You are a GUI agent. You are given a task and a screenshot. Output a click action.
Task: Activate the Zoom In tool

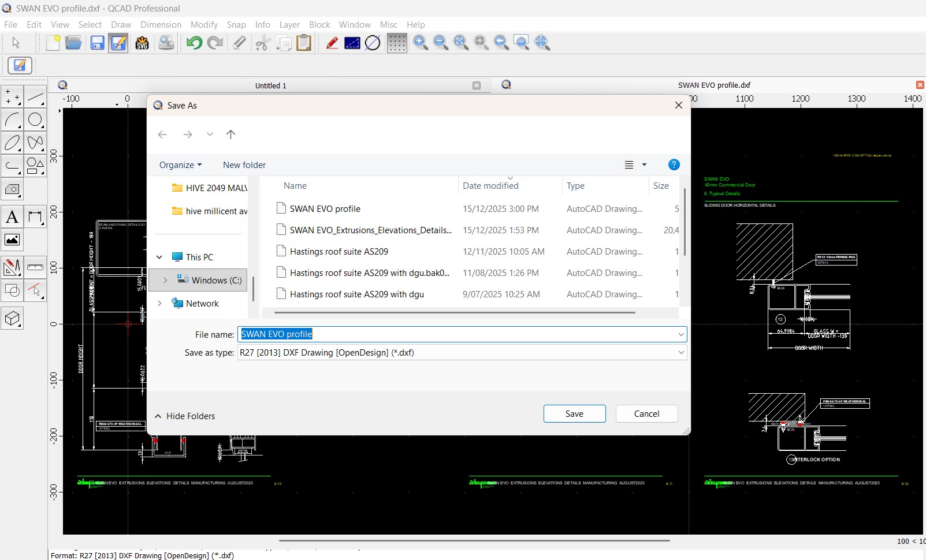click(421, 42)
